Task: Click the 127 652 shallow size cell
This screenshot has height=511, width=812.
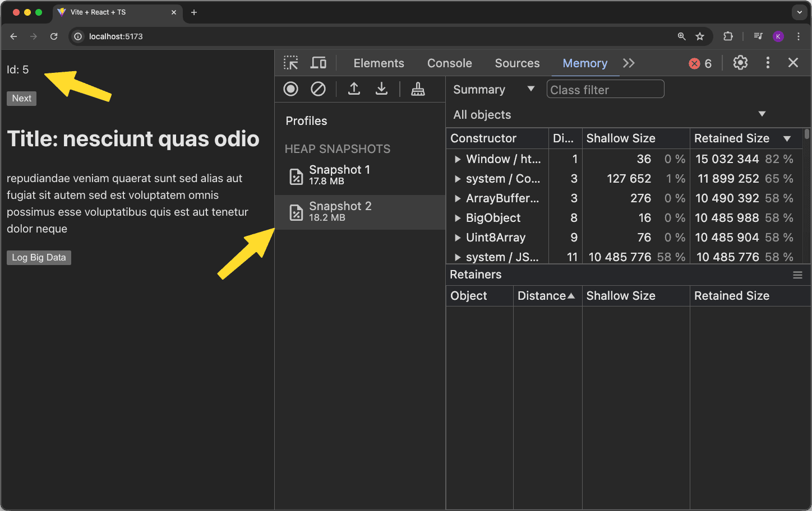Action: point(629,179)
